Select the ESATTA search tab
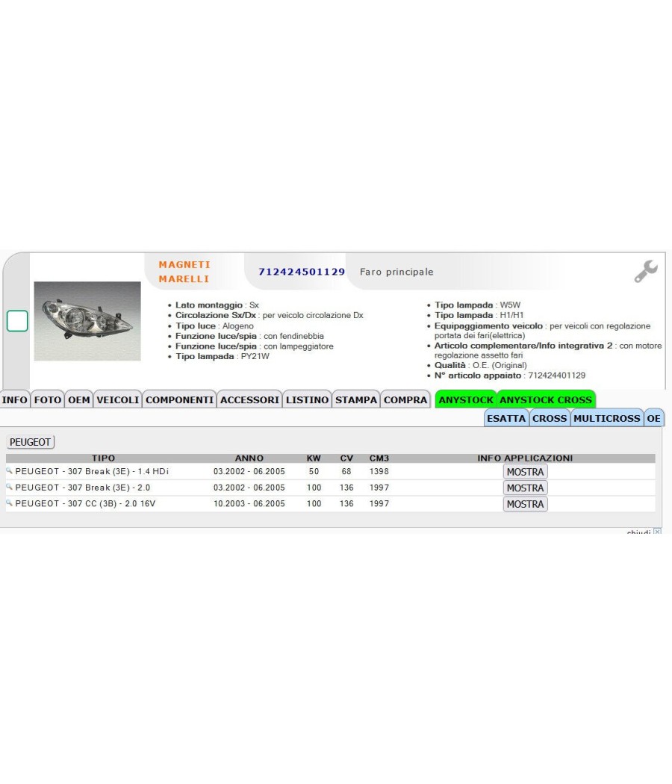 (x=506, y=418)
